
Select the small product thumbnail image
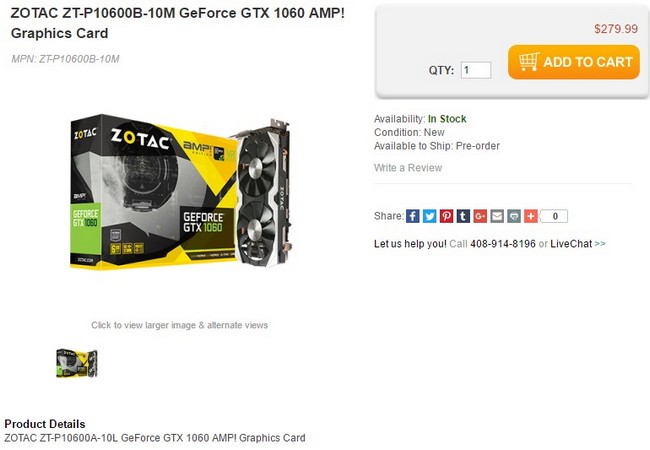tap(77, 363)
